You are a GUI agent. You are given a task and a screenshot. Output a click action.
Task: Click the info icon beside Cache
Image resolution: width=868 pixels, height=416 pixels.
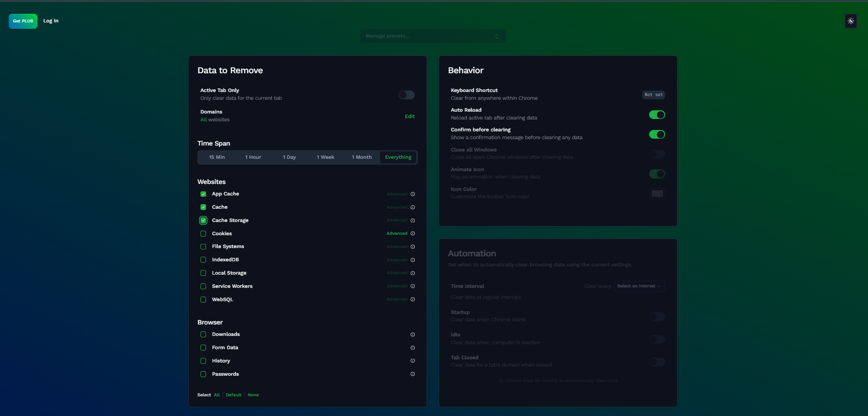(x=412, y=207)
